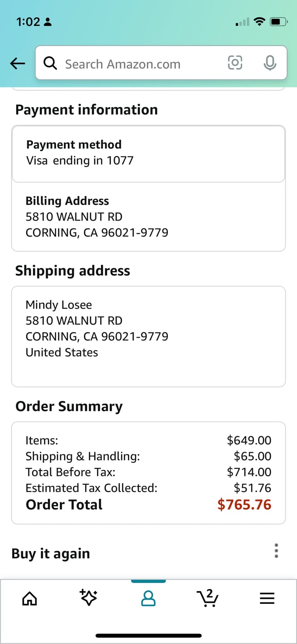Image resolution: width=297 pixels, height=644 pixels.
Task: Open the sparkle AI assistant tab
Action: [x=88, y=598]
